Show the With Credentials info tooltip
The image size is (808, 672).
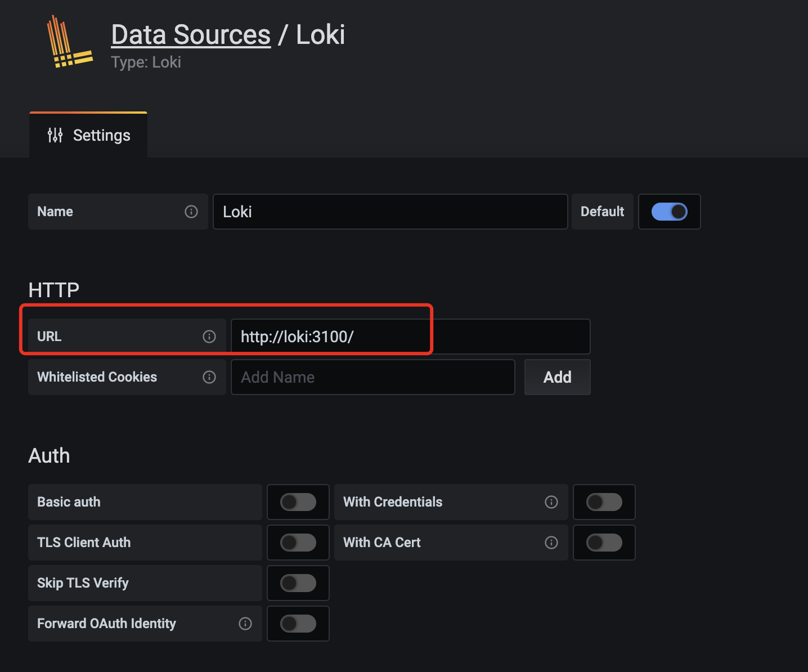[551, 502]
